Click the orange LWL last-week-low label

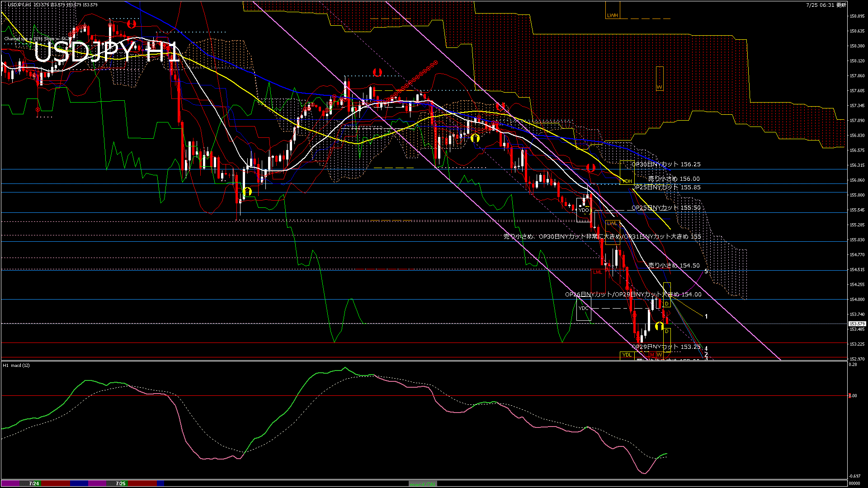(612, 224)
